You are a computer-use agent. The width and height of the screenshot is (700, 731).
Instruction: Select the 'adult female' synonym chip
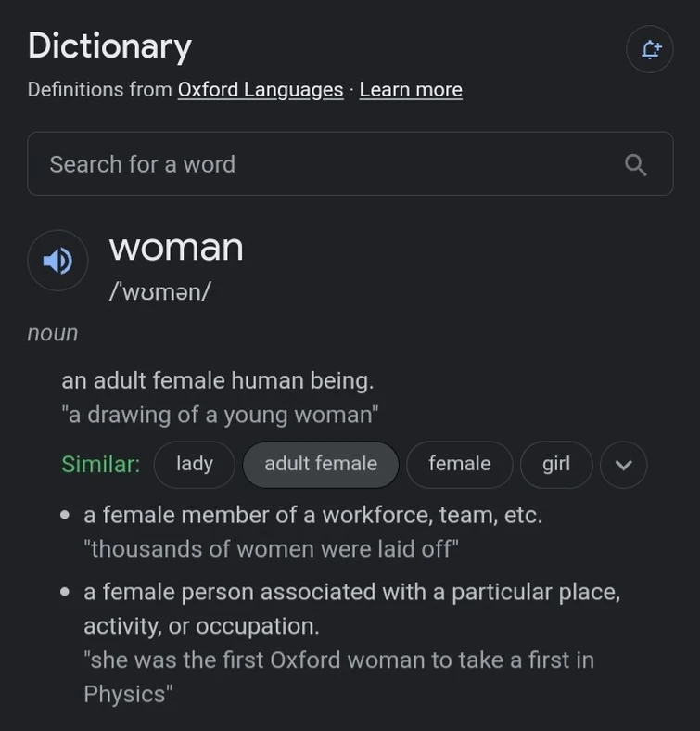point(321,464)
